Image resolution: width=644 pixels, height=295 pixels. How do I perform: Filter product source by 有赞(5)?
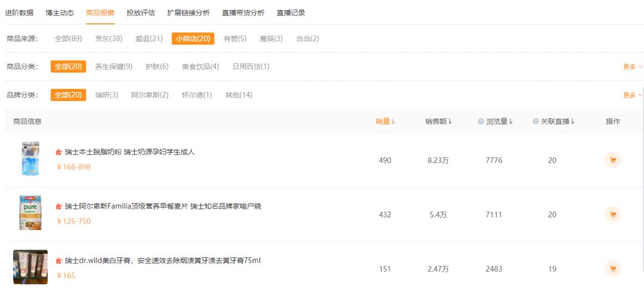pyautogui.click(x=235, y=39)
